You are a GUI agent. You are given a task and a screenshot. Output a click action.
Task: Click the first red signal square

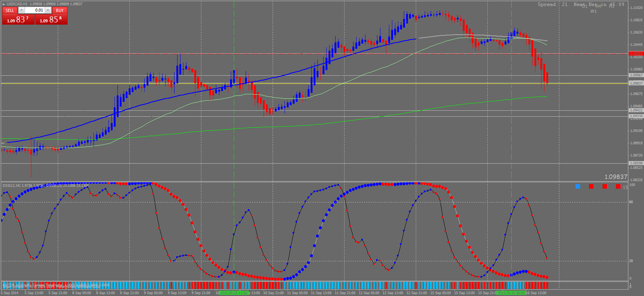tap(591, 186)
